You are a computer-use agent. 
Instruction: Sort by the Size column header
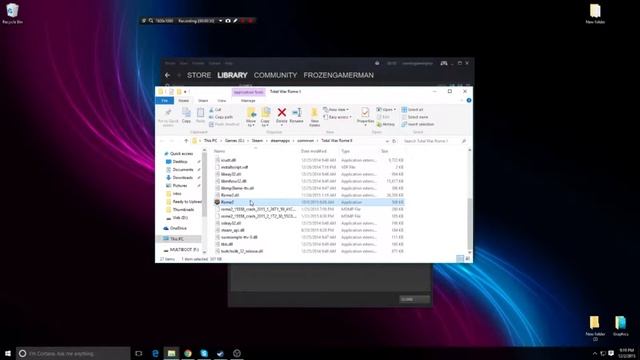click(384, 151)
